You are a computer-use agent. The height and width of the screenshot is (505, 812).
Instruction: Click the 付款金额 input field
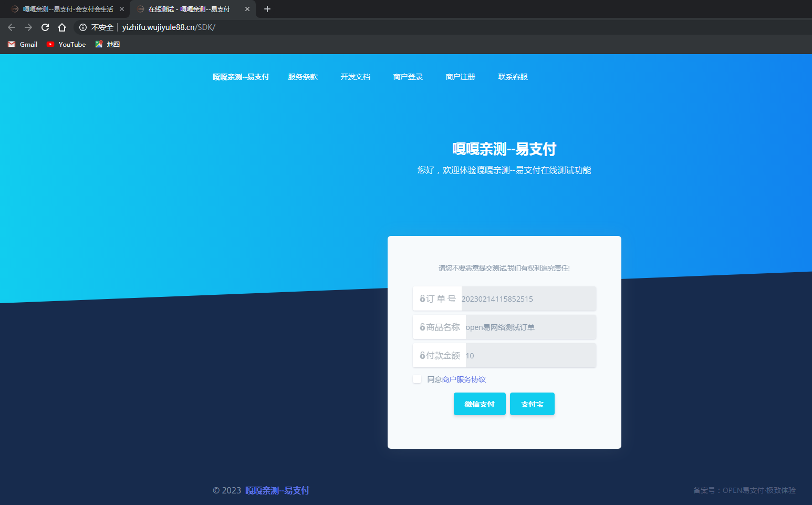point(530,356)
